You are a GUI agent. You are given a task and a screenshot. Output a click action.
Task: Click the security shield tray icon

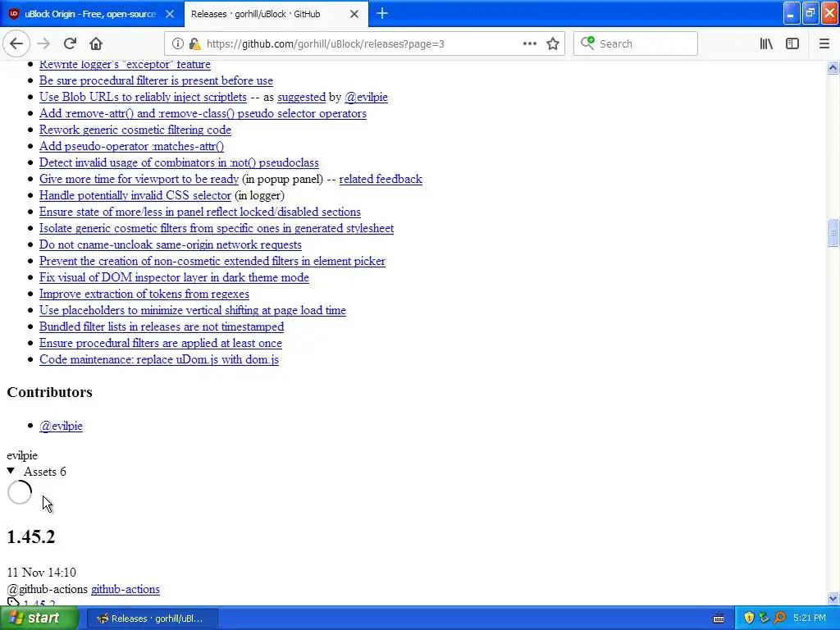(749, 619)
